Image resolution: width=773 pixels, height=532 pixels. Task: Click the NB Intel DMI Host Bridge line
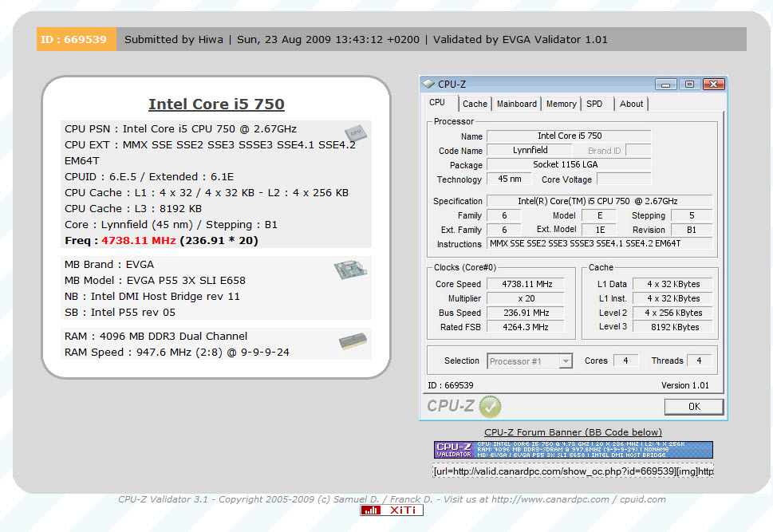click(152, 297)
